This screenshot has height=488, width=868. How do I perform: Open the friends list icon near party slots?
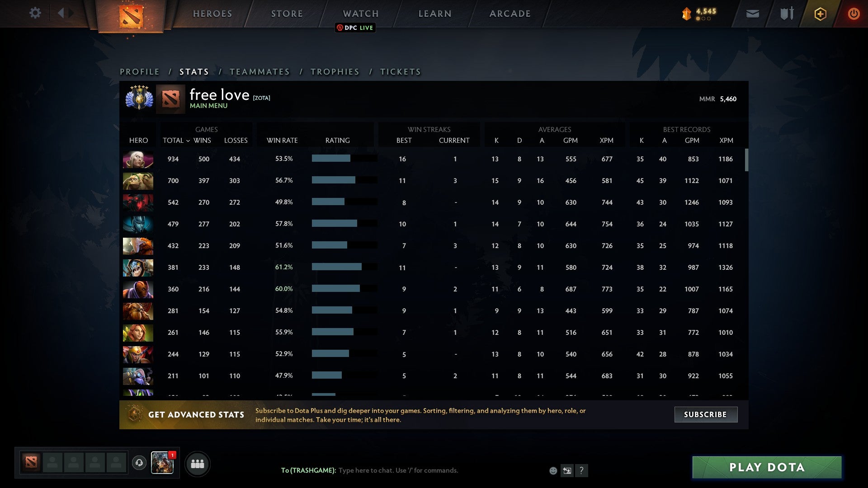(198, 463)
